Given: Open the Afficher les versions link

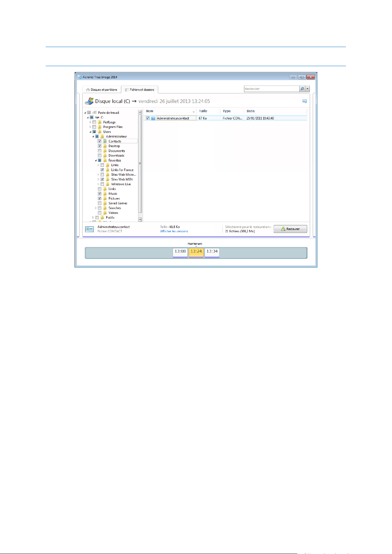Looking at the screenshot, I should pyautogui.click(x=174, y=231).
